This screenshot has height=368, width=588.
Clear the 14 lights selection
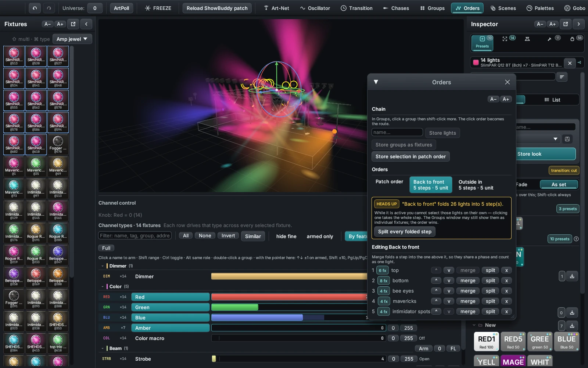570,63
